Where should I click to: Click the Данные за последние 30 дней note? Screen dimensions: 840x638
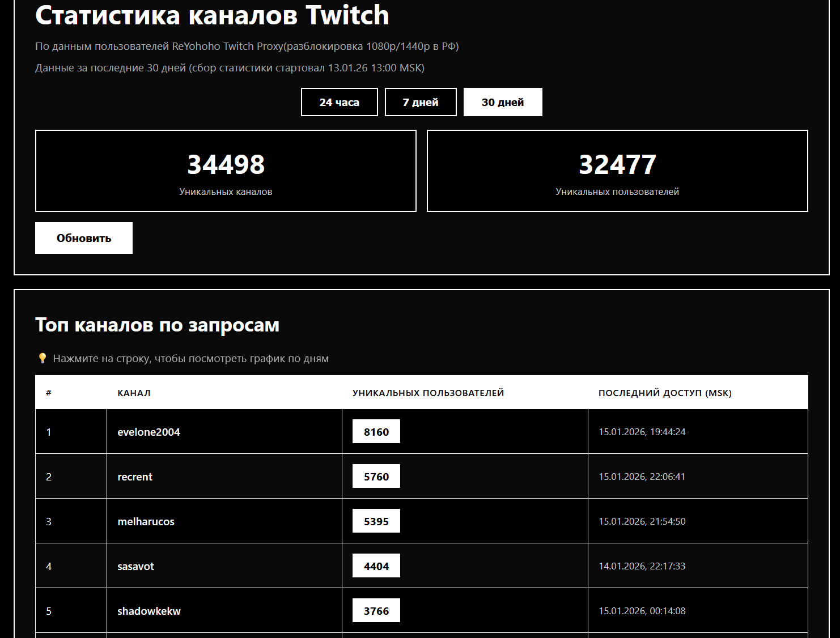pos(230,68)
